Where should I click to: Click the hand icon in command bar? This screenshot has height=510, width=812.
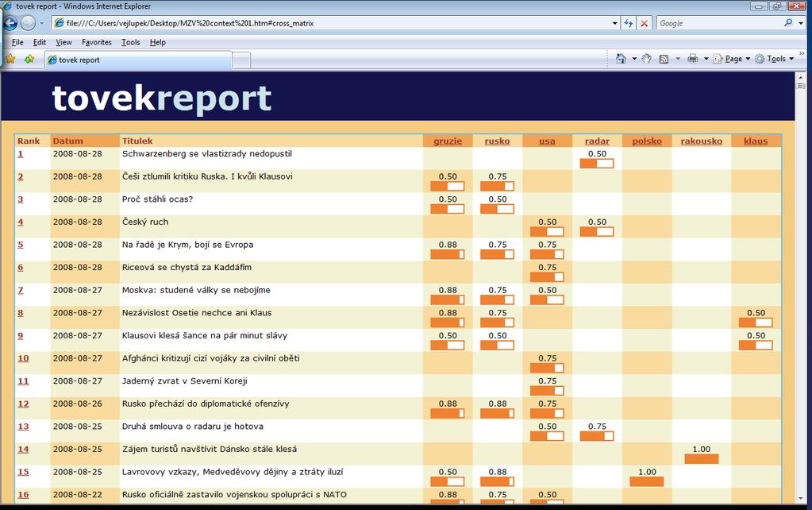point(646,59)
